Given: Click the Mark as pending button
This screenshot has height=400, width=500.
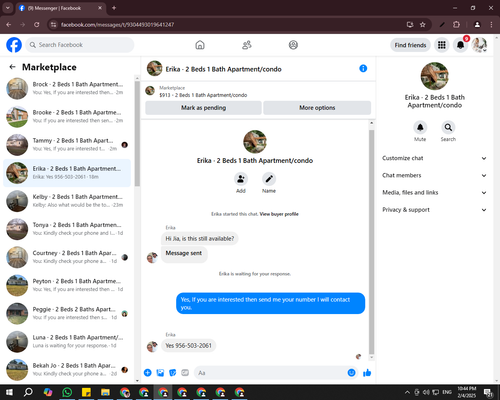Looking at the screenshot, I should click(203, 108).
